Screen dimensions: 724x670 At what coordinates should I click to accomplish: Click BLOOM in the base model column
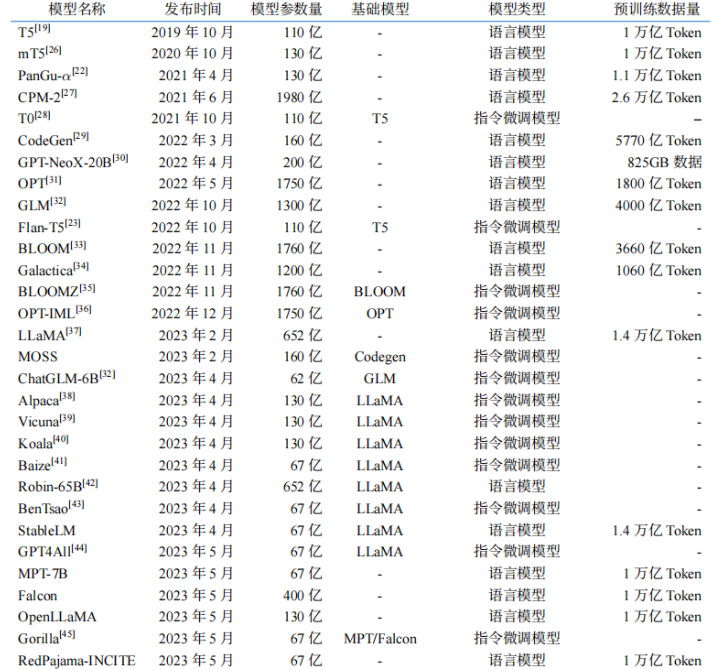[380, 291]
